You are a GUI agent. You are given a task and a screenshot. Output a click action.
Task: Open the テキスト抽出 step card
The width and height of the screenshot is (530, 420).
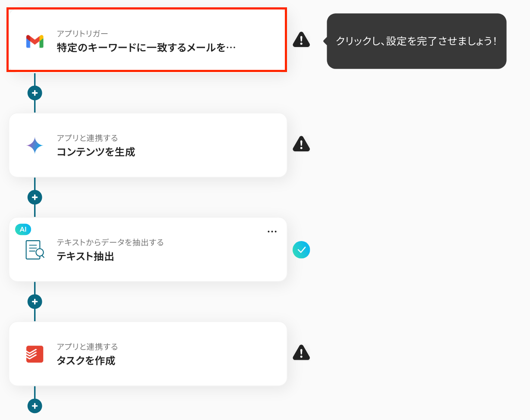(148, 249)
